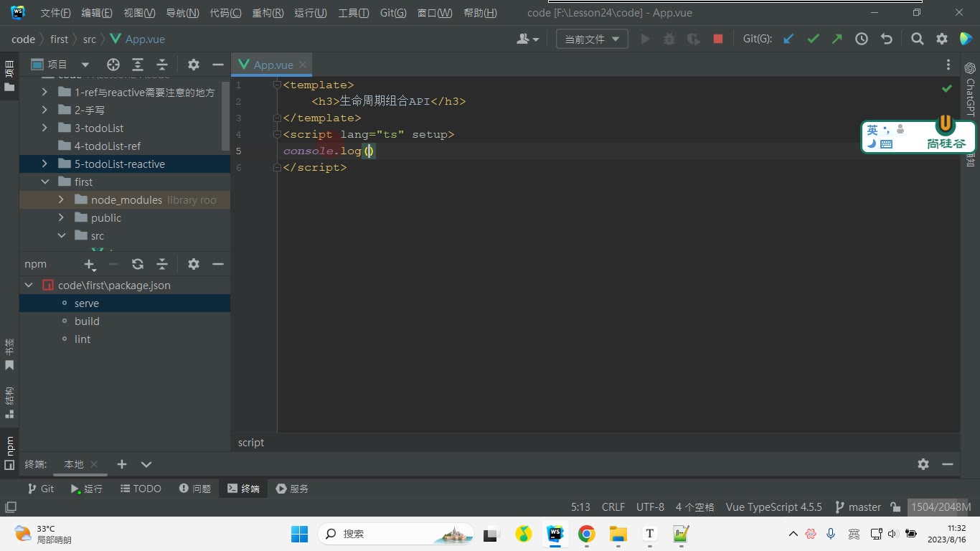Collapse the first folder in project tree
The image size is (980, 551).
tap(44, 182)
